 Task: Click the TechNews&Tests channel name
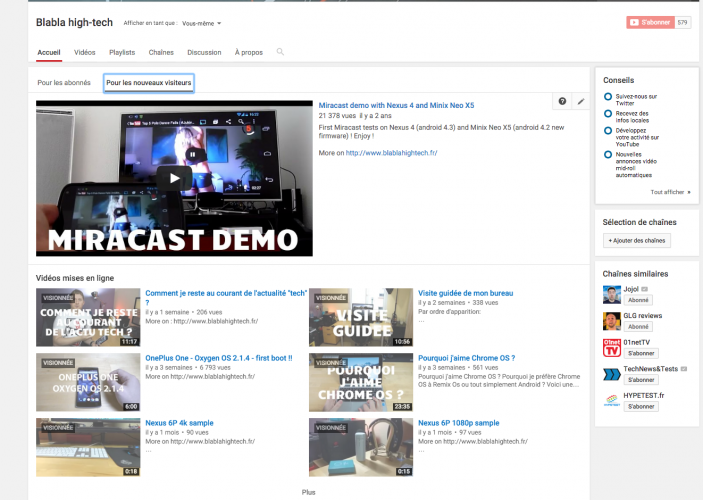(x=651, y=369)
